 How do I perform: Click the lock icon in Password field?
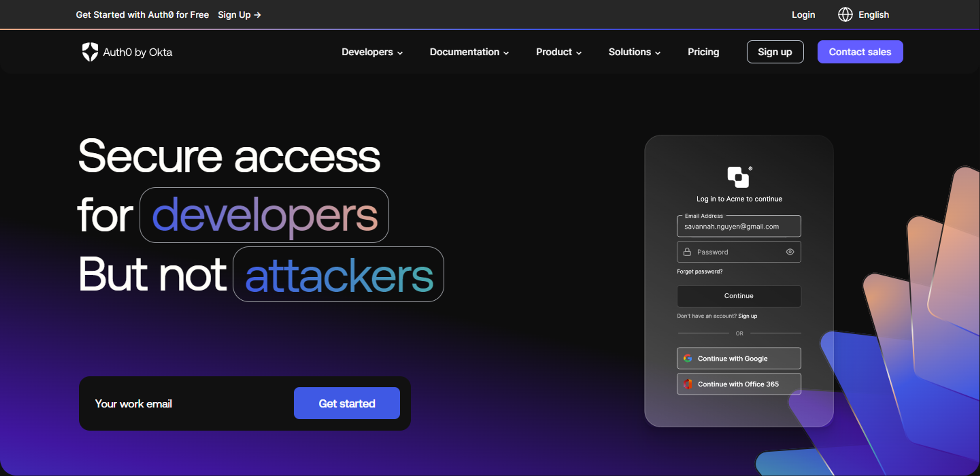(687, 252)
